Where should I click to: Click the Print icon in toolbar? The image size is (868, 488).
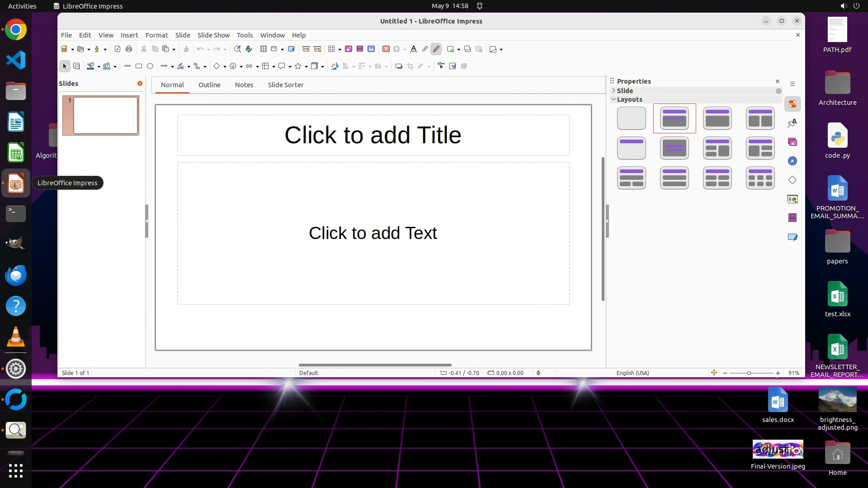tap(129, 49)
